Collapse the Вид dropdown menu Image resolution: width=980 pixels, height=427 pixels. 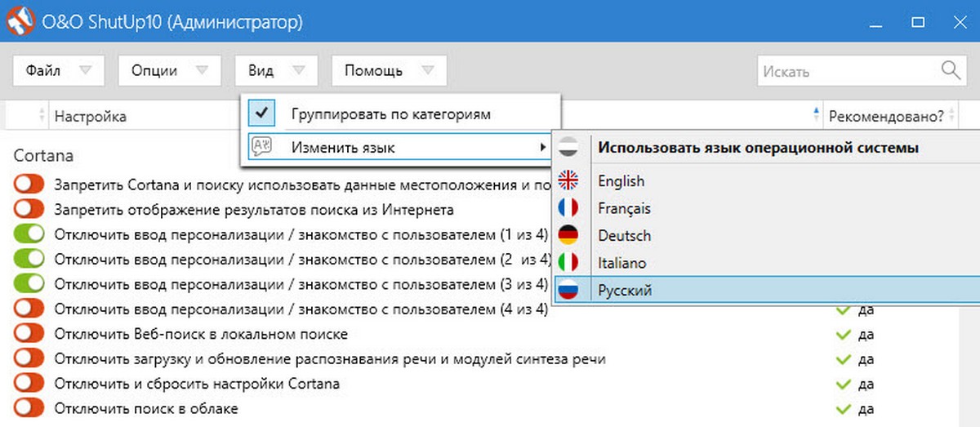(276, 70)
